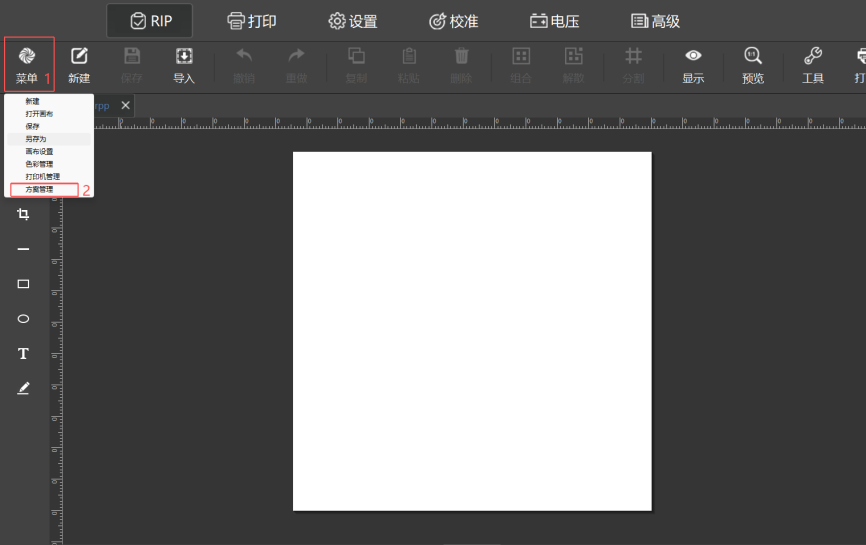The image size is (866, 545).
Task: Close the .rpp document tab
Action: pos(125,105)
